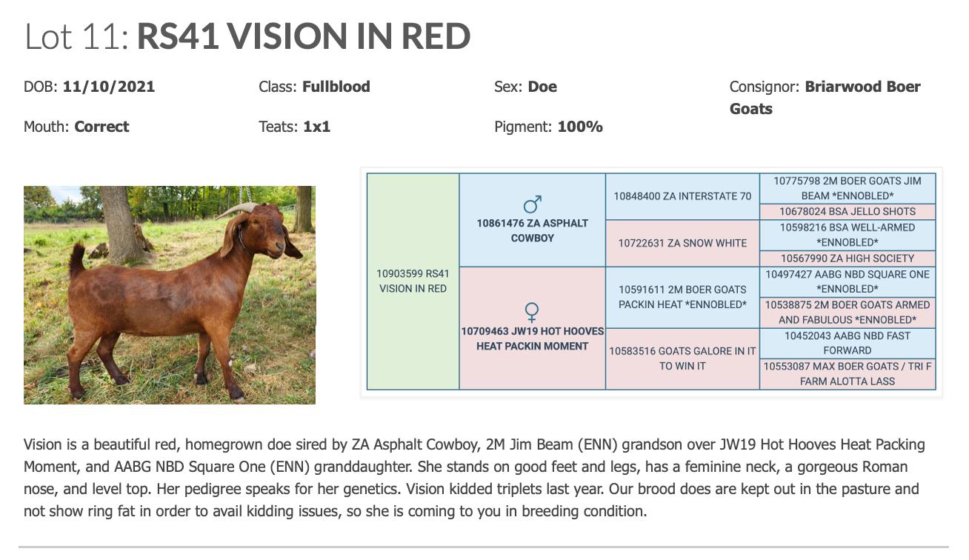Image resolution: width=969 pixels, height=560 pixels.
Task: Select Max Boer Goats Alotta Lass entry
Action: pos(848,374)
